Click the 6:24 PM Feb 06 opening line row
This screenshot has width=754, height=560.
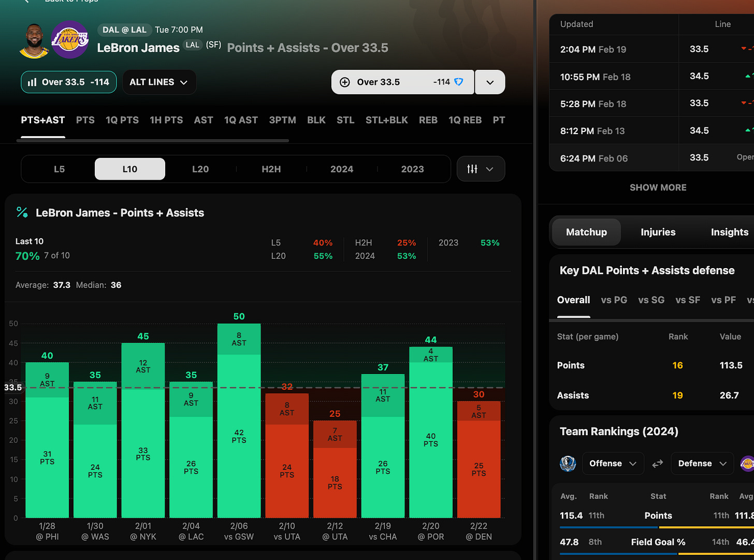coord(651,158)
